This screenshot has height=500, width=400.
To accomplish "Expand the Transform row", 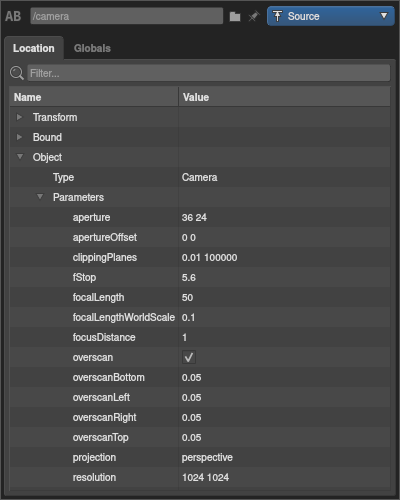I will click(19, 117).
